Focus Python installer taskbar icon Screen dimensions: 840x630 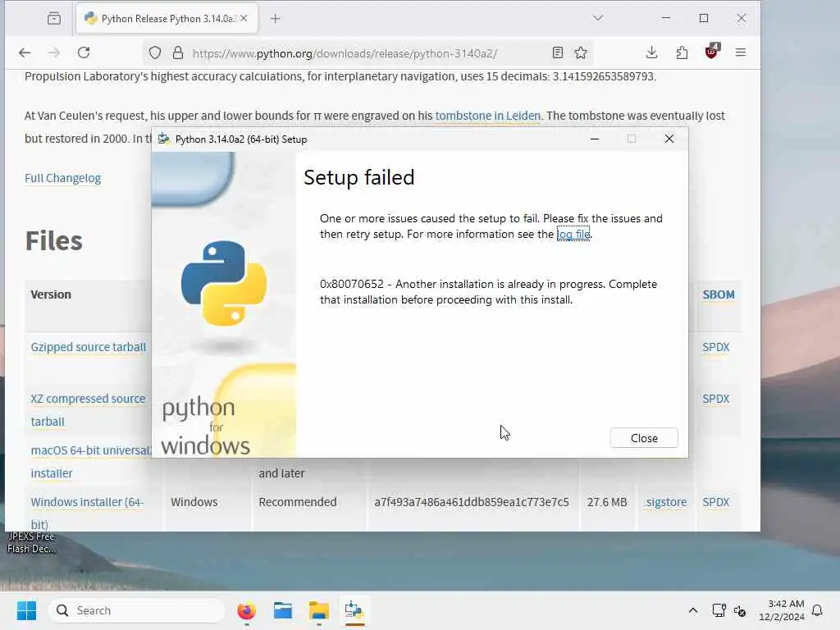tap(354, 610)
